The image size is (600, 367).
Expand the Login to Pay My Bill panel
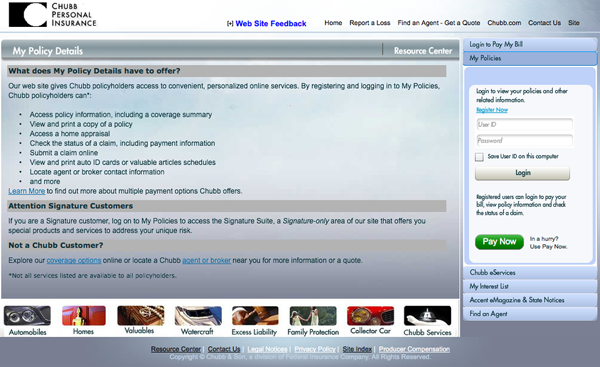click(x=530, y=44)
